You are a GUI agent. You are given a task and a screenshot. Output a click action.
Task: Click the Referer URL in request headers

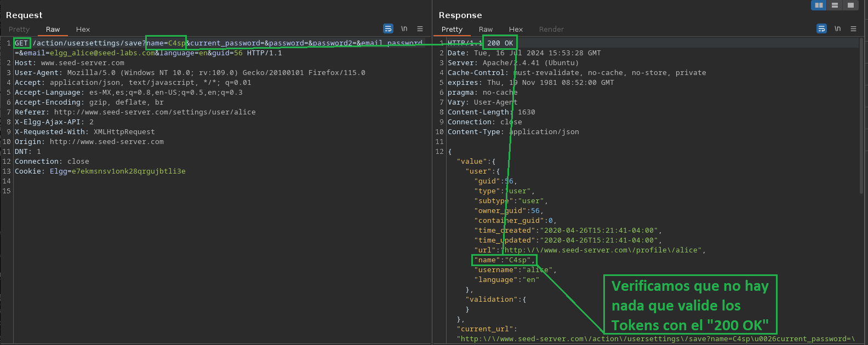(155, 112)
